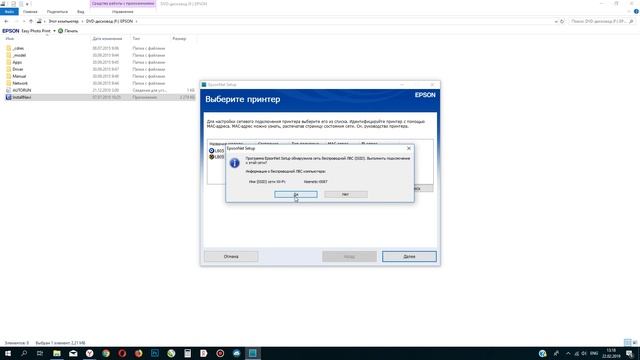Refresh the Explorer folder view

coord(562,21)
